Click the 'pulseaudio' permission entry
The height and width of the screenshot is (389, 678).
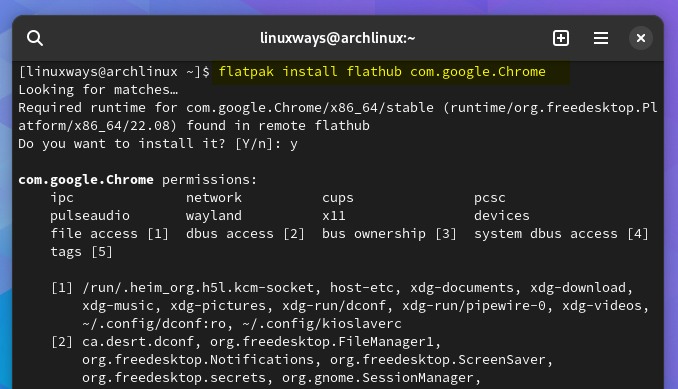point(90,216)
